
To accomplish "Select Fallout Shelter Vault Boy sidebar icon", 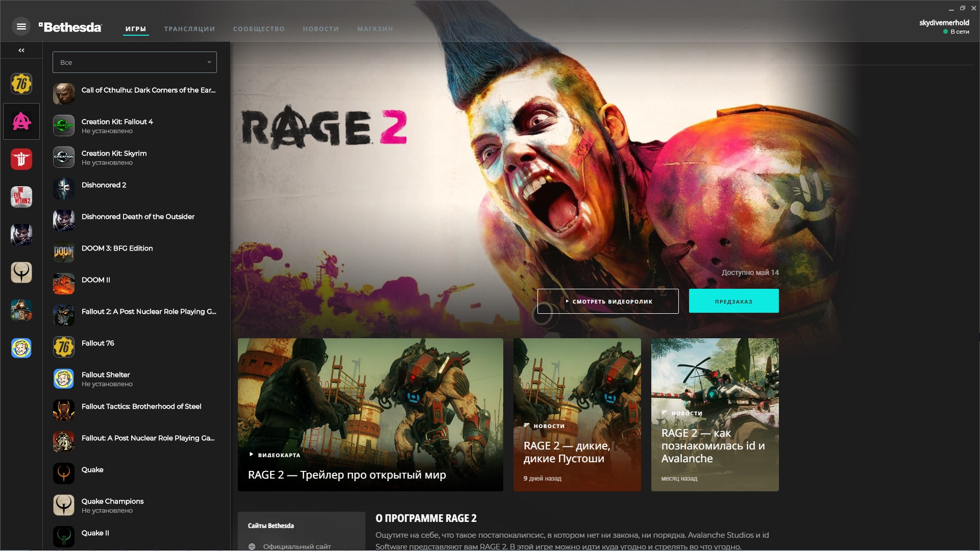I will [21, 348].
